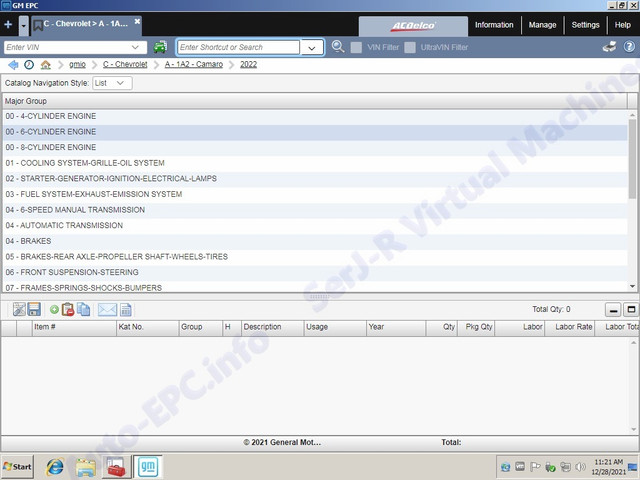
Task: Open the blue question mark help icon
Action: pyautogui.click(x=629, y=47)
